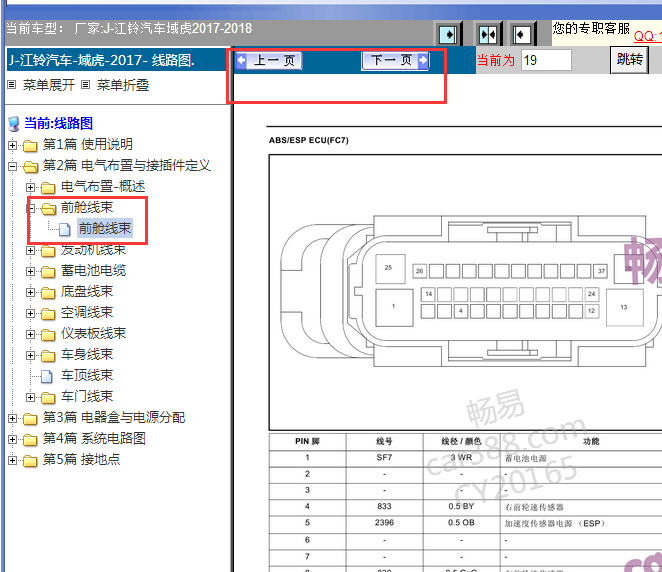Click the page icon of 前舱线束 document
Viewport: 662px width, 572px height.
point(65,229)
